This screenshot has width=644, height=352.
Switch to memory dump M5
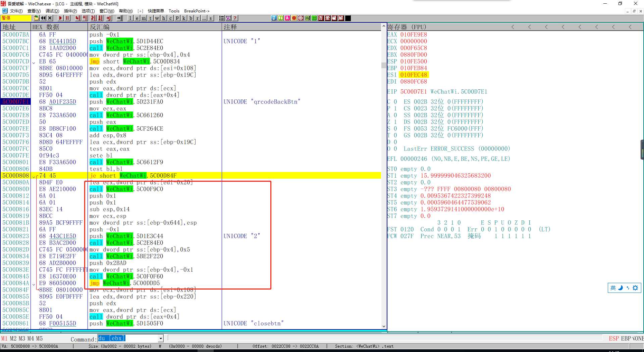39,339
